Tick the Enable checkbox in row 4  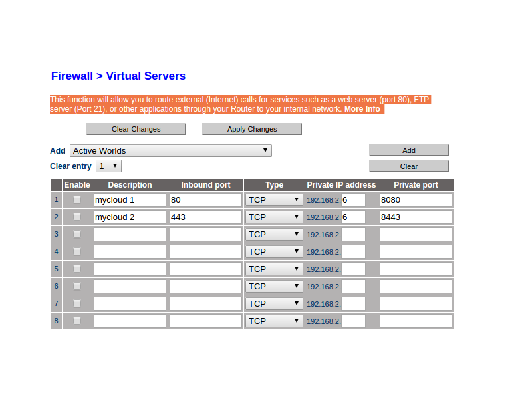(77, 251)
